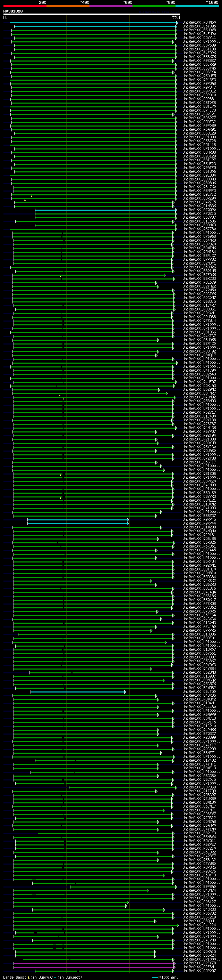
Task: Select label UniRef100_B9SR77
Action: [x=199, y=118]
